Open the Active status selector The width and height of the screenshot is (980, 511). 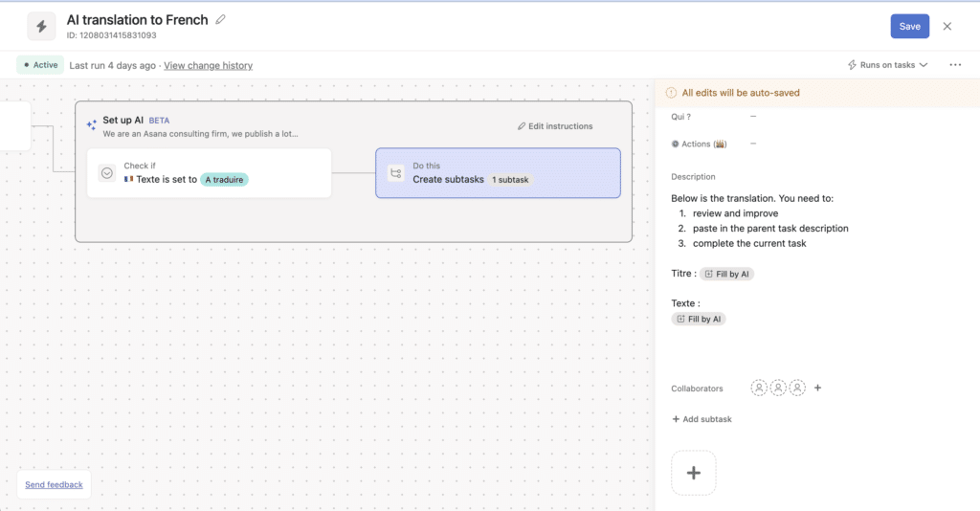[39, 65]
